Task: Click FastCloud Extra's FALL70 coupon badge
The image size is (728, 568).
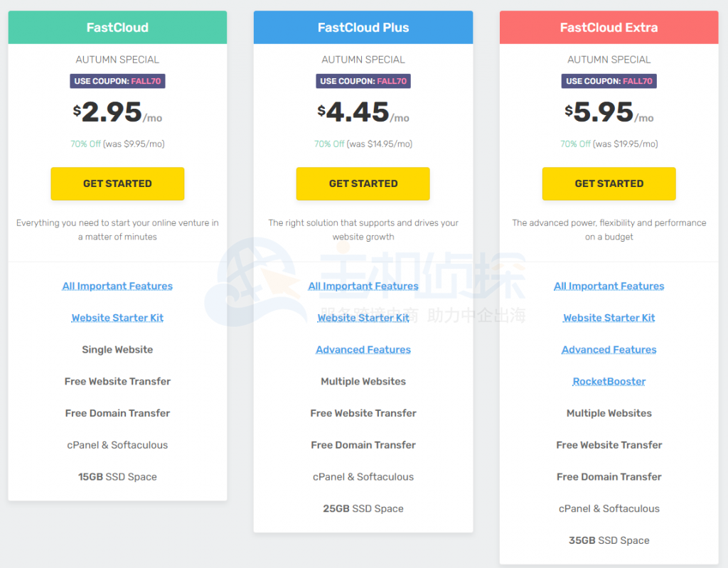Action: click(x=609, y=81)
